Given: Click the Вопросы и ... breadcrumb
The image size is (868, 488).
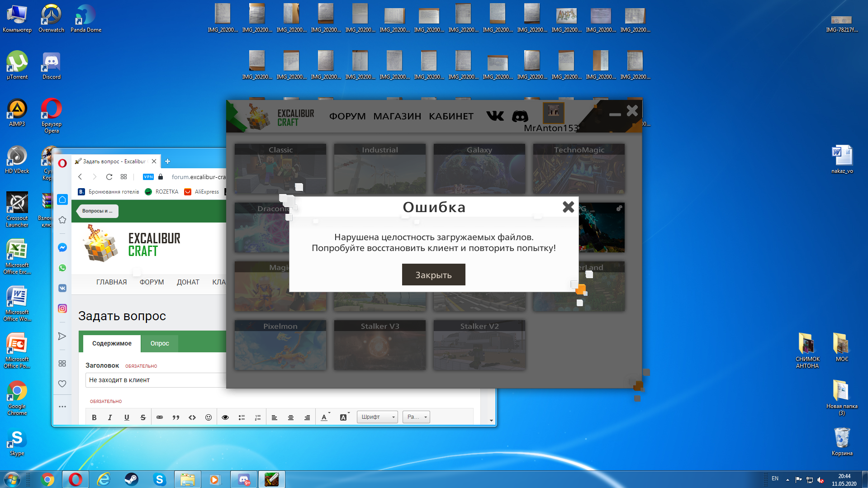Looking at the screenshot, I should pos(97,211).
